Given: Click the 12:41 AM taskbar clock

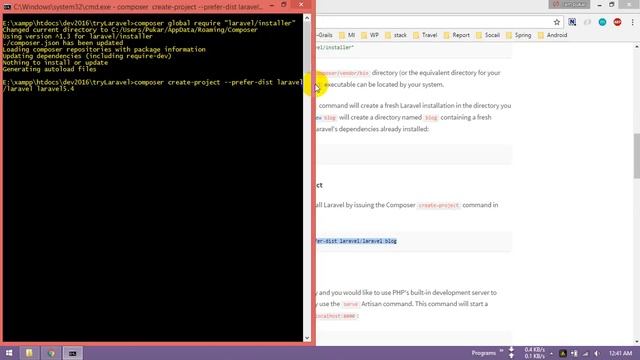Looking at the screenshot, I should pyautogui.click(x=620, y=353).
